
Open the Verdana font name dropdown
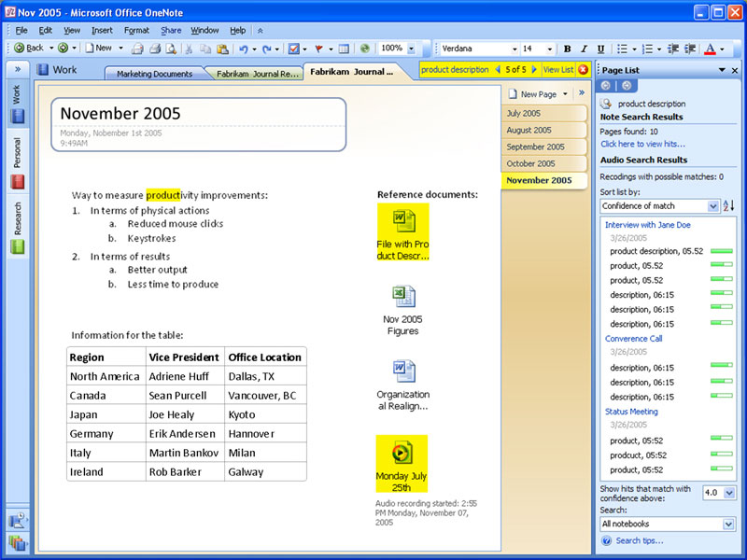pos(513,49)
